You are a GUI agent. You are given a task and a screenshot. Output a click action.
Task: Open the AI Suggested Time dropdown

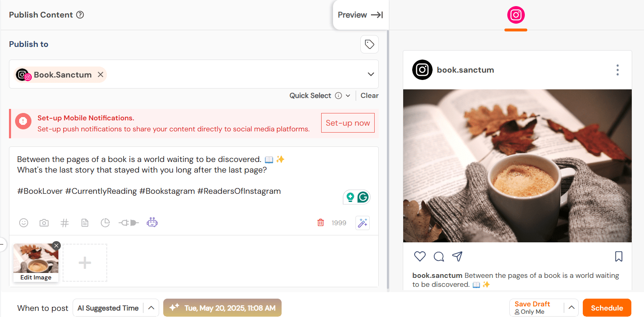(116, 308)
